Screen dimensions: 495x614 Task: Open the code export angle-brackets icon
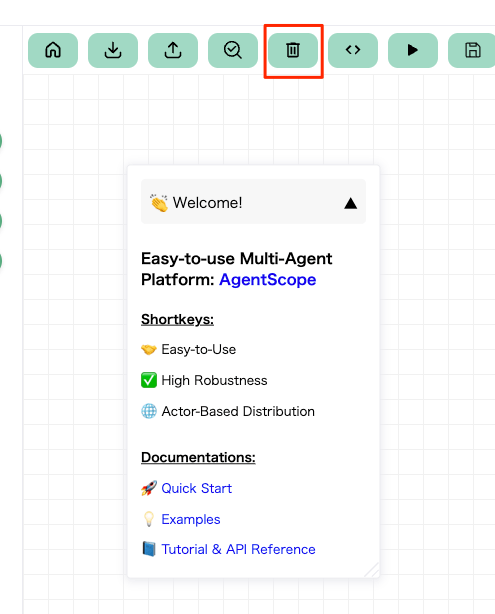coord(353,50)
